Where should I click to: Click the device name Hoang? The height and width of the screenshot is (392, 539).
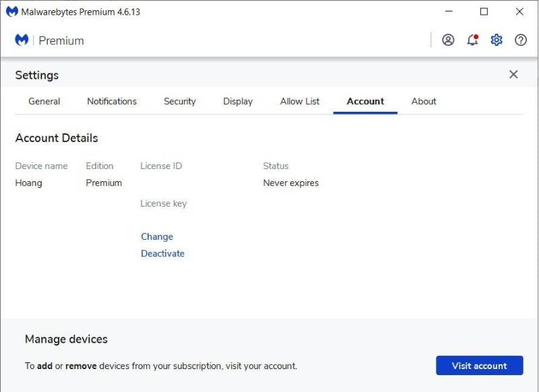[28, 183]
